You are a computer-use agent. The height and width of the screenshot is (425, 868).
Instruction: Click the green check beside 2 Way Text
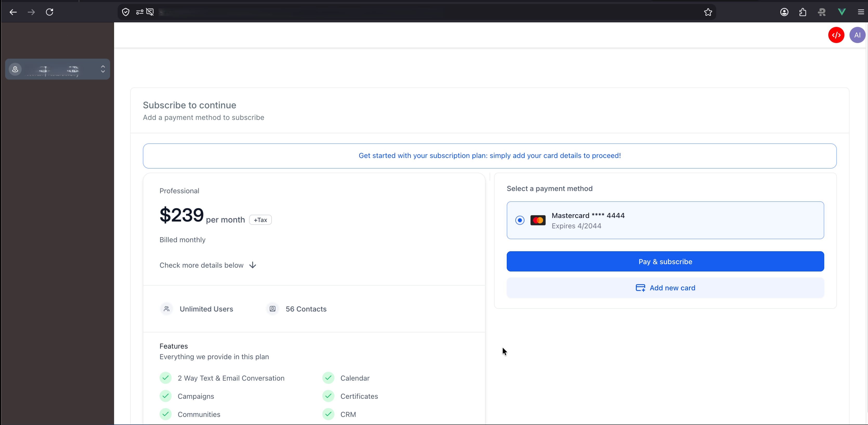pos(166,378)
